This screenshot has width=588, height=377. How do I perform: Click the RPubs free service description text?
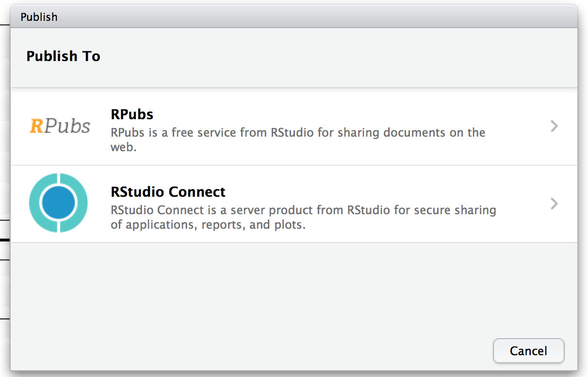point(298,140)
